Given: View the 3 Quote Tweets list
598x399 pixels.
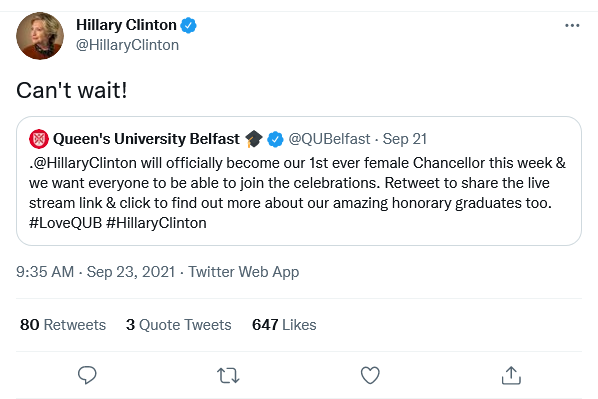Looking at the screenshot, I should (x=178, y=325).
